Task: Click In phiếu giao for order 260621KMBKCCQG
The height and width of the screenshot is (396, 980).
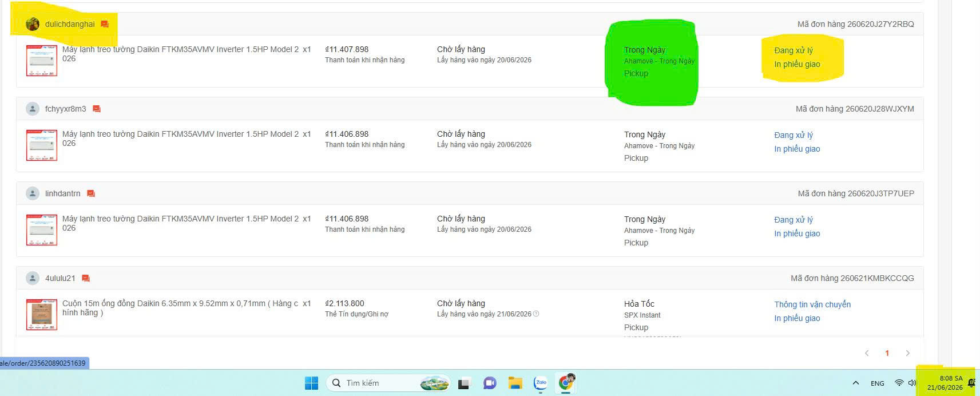Action: pyautogui.click(x=797, y=318)
